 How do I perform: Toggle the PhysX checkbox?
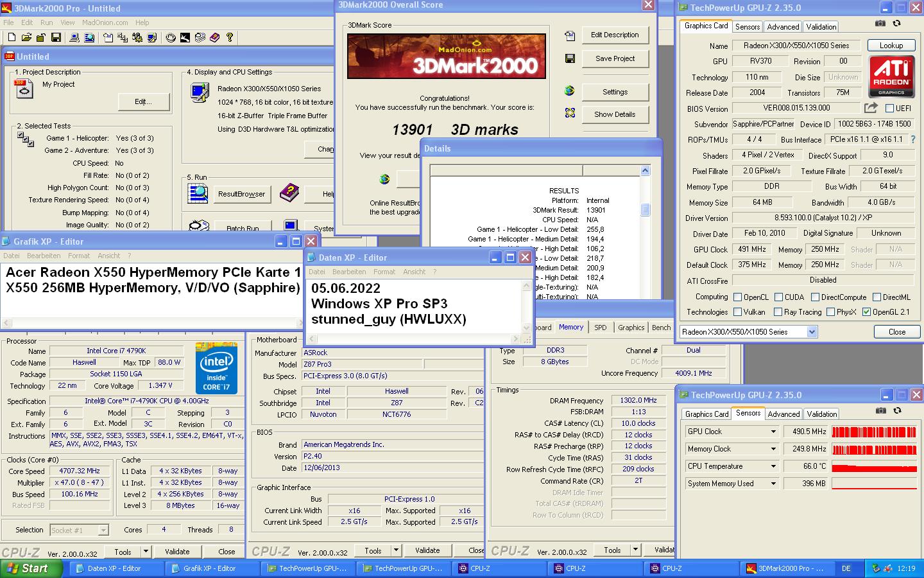pos(830,312)
